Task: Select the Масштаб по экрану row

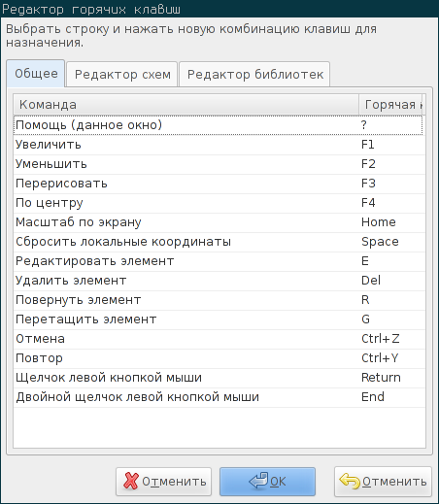Action: click(x=219, y=222)
